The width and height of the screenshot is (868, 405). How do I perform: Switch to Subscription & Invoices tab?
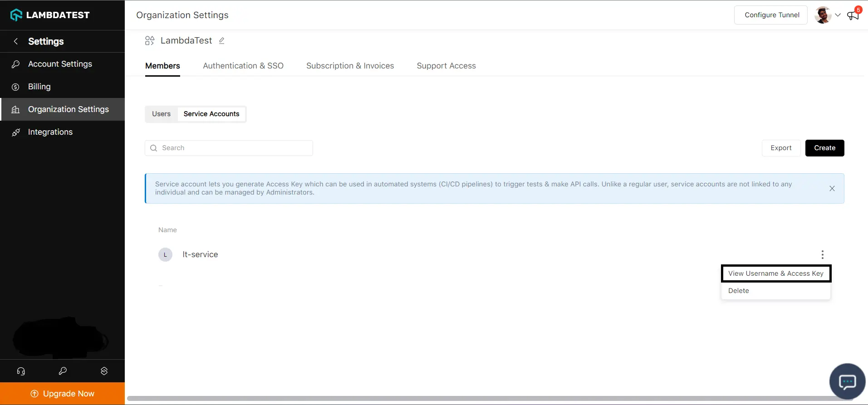350,66
